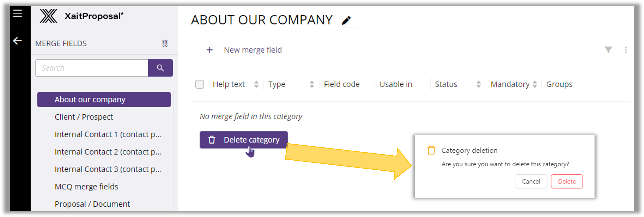Click into the merge fields Search box

pos(92,68)
